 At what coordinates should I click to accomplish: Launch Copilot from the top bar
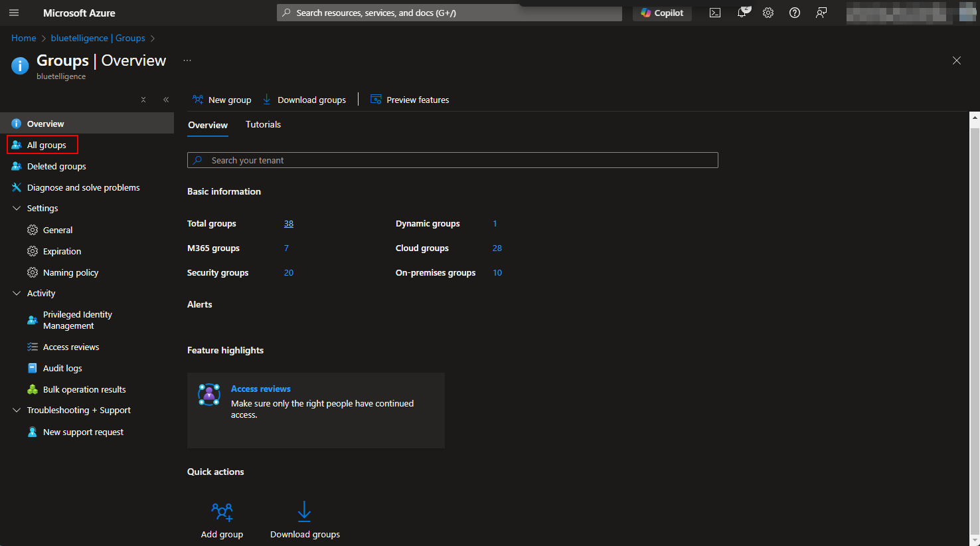662,13
